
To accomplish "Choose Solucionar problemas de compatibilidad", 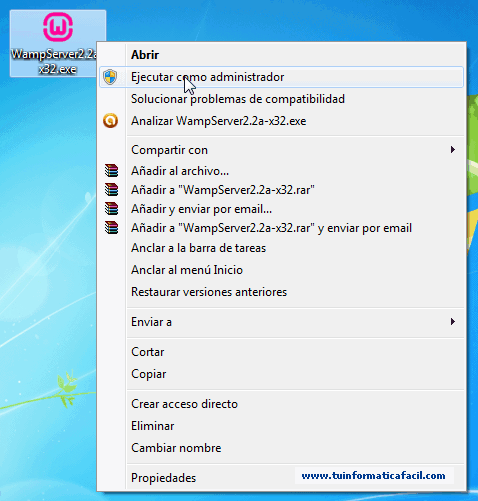I will click(x=281, y=99).
